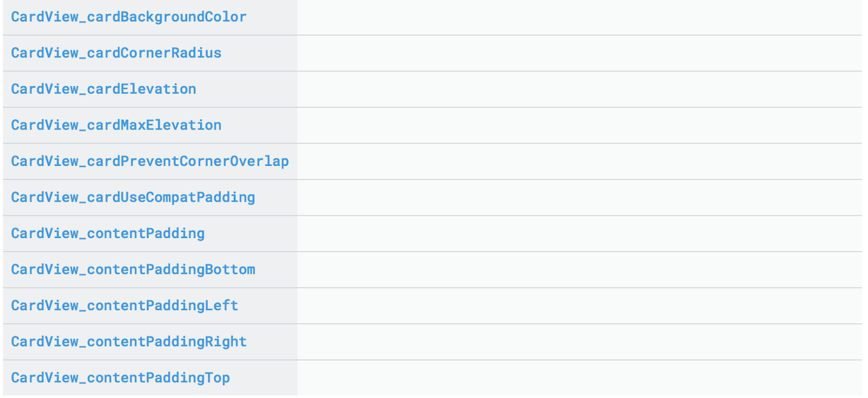Go to CardView_cardElevation documentation
Screen dimensions: 868x398
pyautogui.click(x=104, y=89)
